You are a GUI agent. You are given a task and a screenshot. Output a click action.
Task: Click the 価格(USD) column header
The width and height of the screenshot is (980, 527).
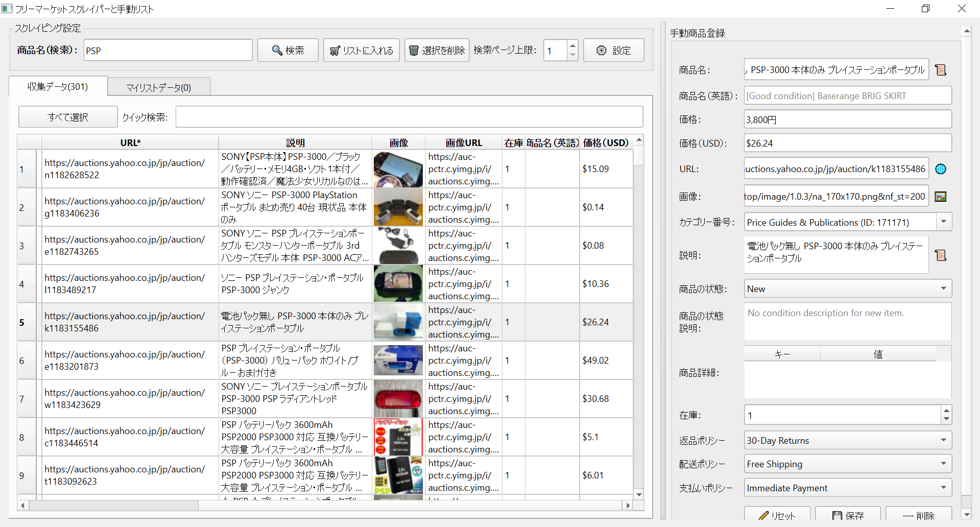tap(606, 142)
